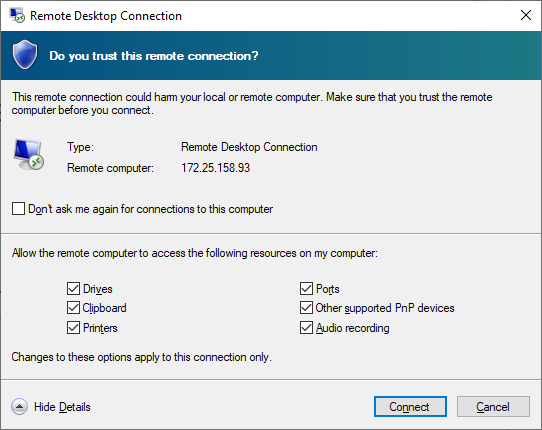Image resolution: width=542 pixels, height=430 pixels.
Task: Click the 'Allow the remote computer to access' text
Action: tap(195, 253)
